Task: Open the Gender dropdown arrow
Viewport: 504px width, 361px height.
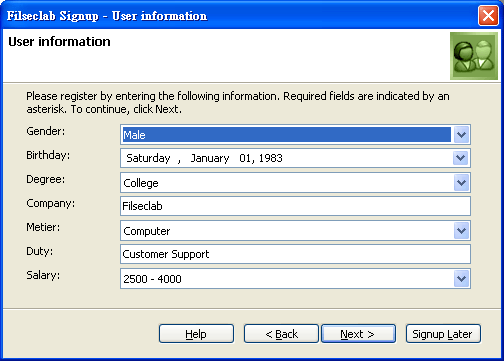Action: click(x=461, y=135)
